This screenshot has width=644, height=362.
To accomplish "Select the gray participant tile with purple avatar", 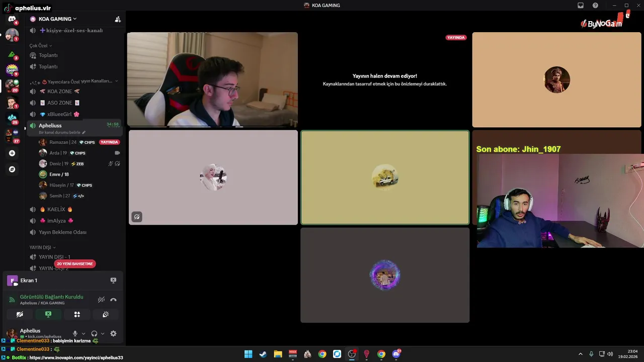I will pyautogui.click(x=385, y=275).
